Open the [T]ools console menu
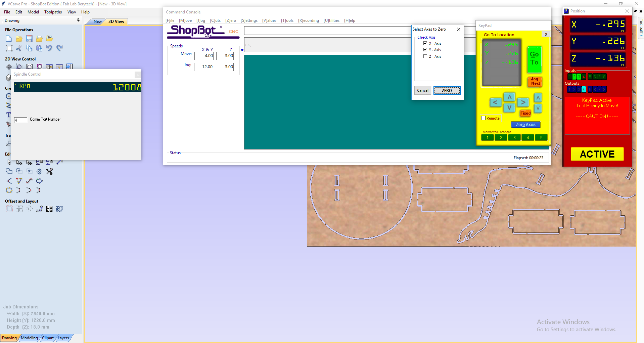Screen dimensions: 644x343 [x=287, y=20]
